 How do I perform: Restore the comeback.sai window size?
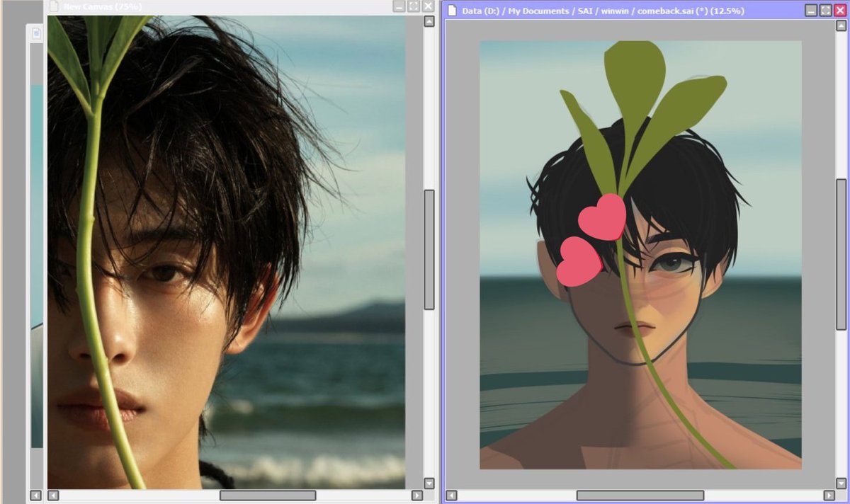coord(825,9)
